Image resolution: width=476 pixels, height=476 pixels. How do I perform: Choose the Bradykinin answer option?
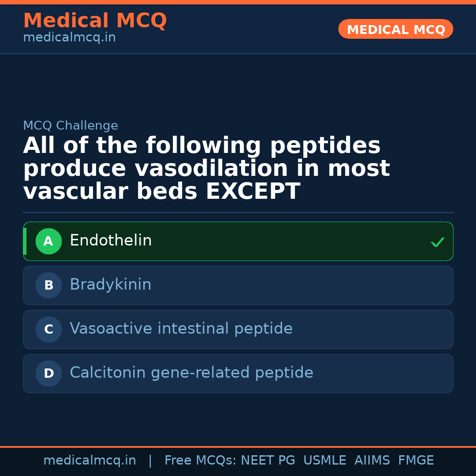click(238, 285)
